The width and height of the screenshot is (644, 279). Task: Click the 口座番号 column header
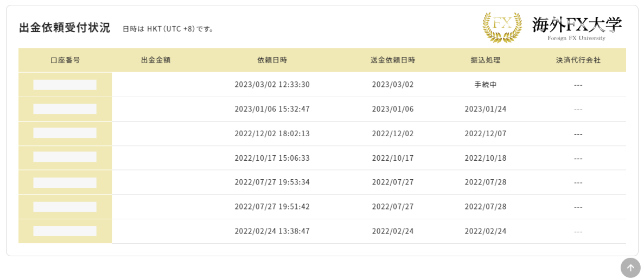(x=65, y=60)
